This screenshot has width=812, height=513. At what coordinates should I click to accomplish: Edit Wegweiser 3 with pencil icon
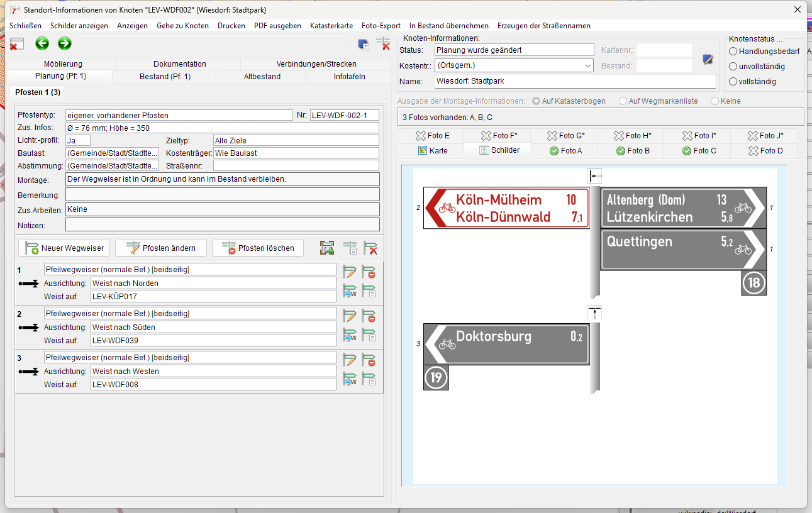pyautogui.click(x=350, y=360)
